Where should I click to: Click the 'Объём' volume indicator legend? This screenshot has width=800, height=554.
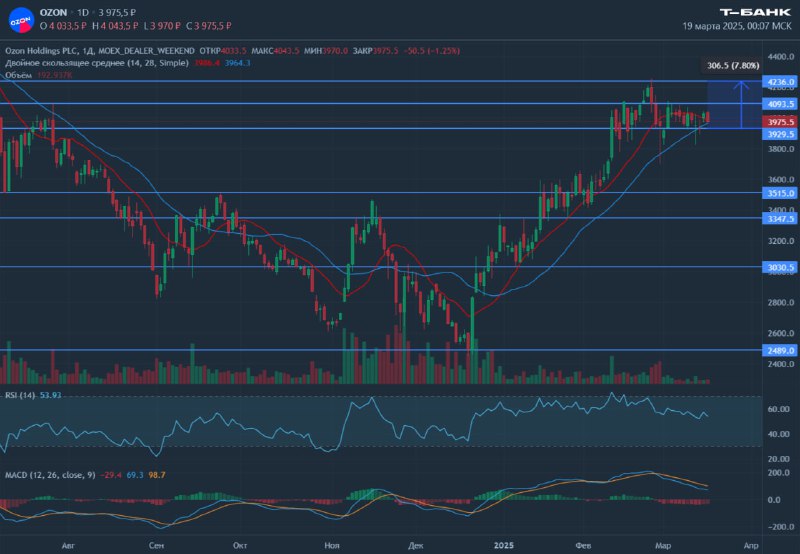pos(18,75)
